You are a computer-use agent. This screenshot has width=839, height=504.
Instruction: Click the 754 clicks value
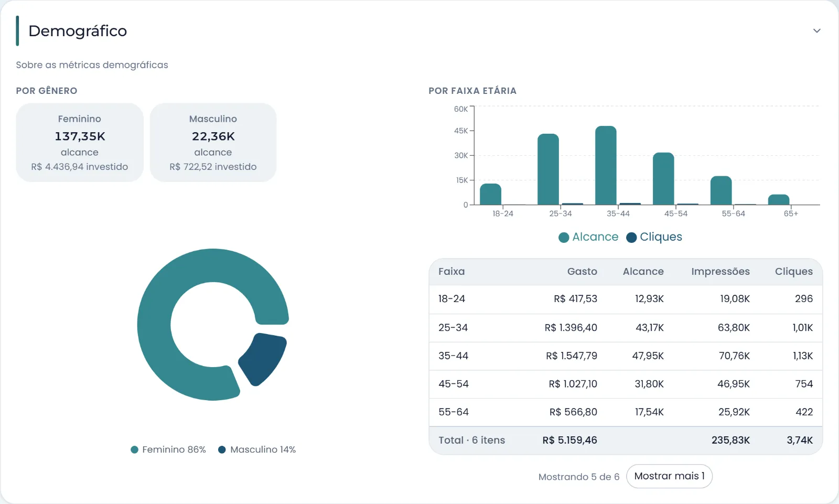click(x=804, y=384)
